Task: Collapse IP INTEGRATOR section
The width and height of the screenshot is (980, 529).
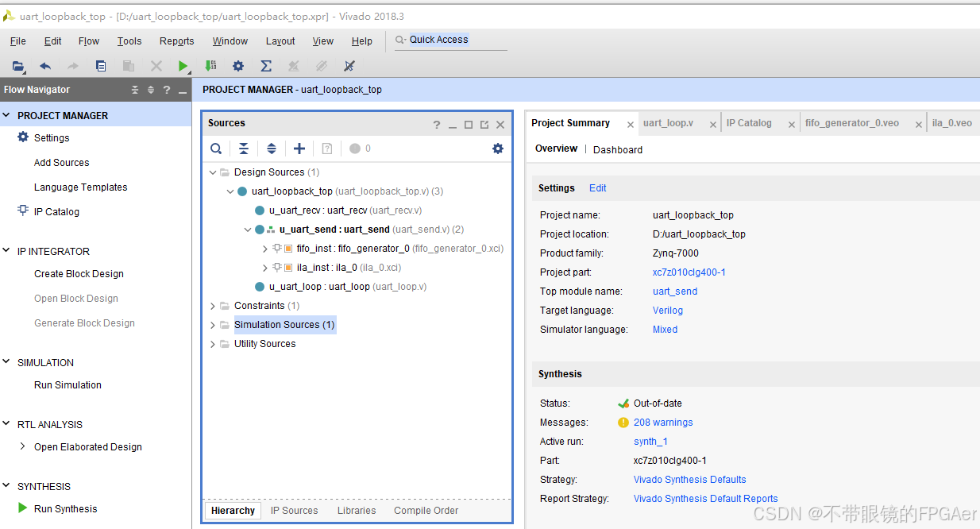Action: click(x=8, y=251)
